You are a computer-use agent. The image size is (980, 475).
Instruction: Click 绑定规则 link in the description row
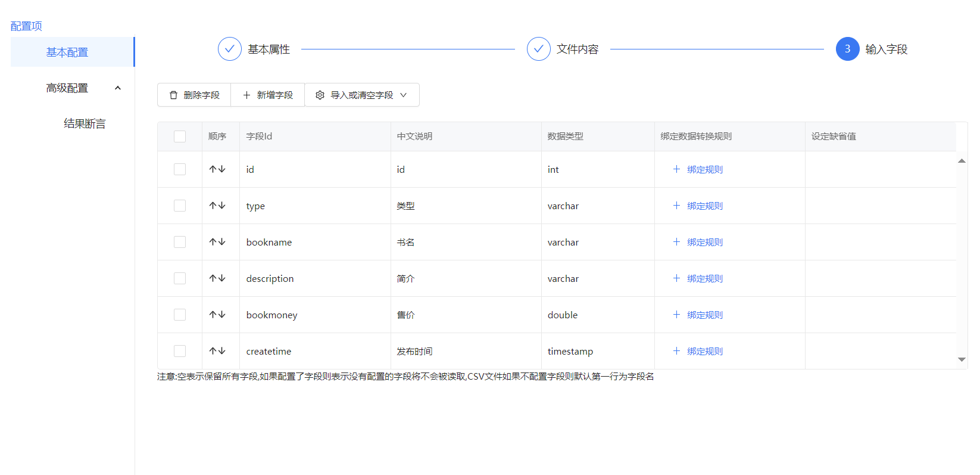pyautogui.click(x=698, y=278)
